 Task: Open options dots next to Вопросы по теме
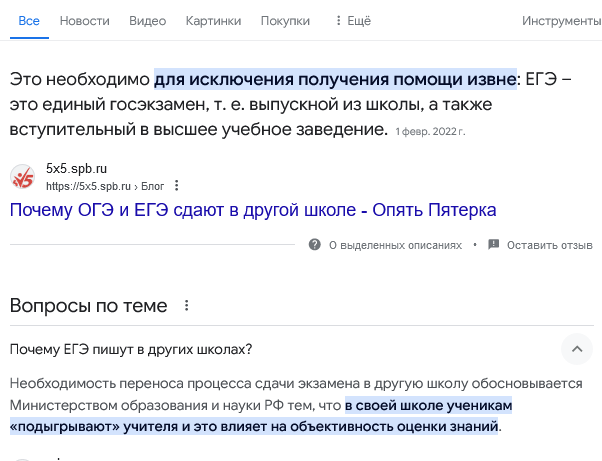click(187, 306)
